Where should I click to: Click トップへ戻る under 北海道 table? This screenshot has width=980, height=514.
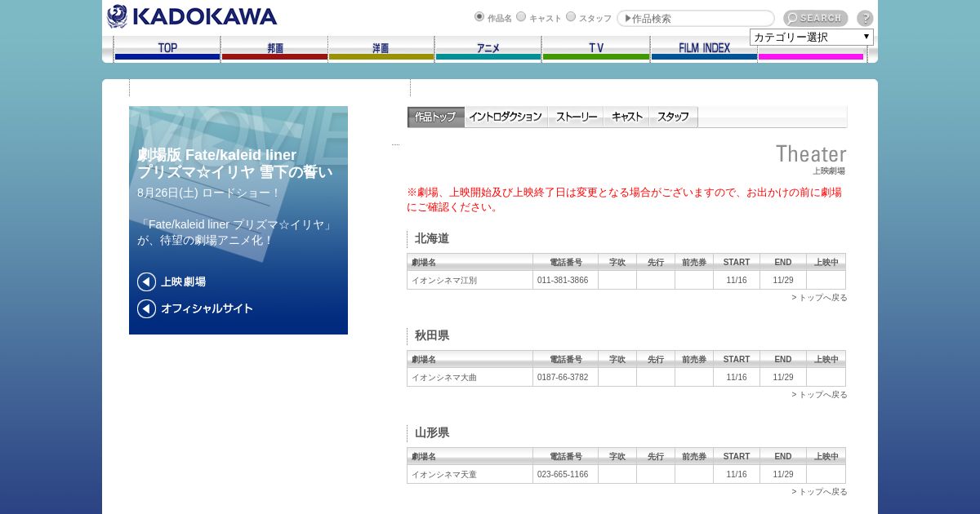(819, 298)
